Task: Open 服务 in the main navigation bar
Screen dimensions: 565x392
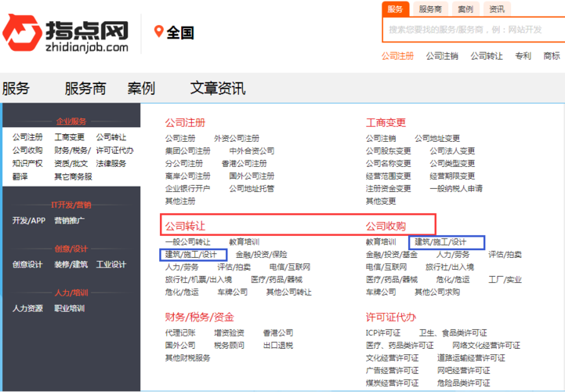Action: (x=16, y=89)
